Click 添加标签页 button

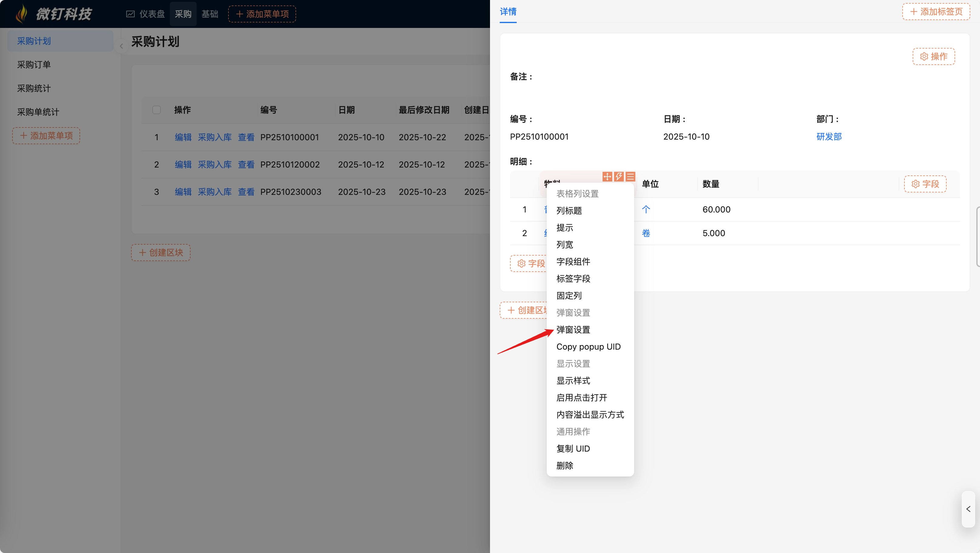(x=936, y=12)
